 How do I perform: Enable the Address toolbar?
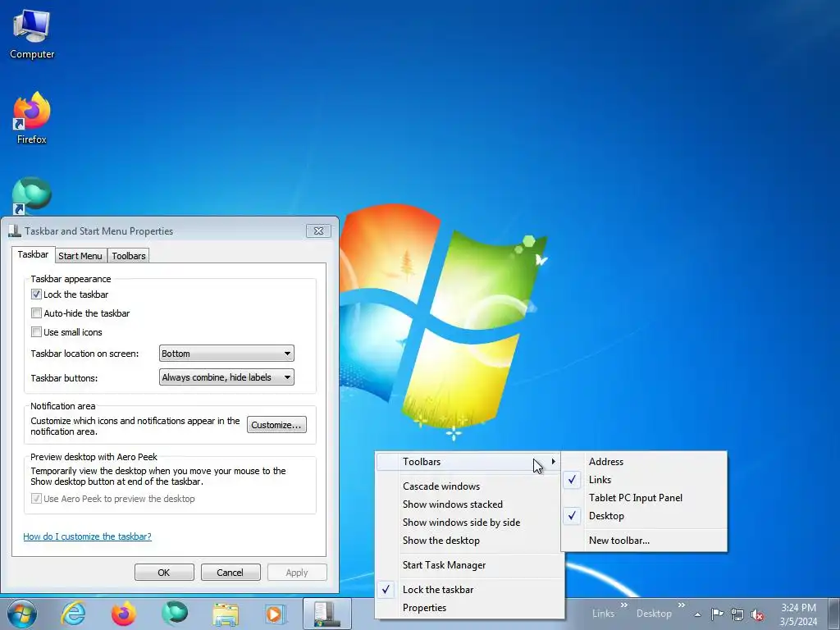[x=644, y=462]
